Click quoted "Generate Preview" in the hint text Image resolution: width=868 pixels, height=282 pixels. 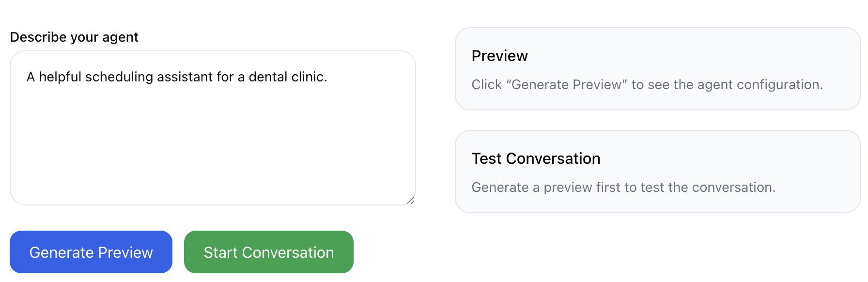click(566, 85)
